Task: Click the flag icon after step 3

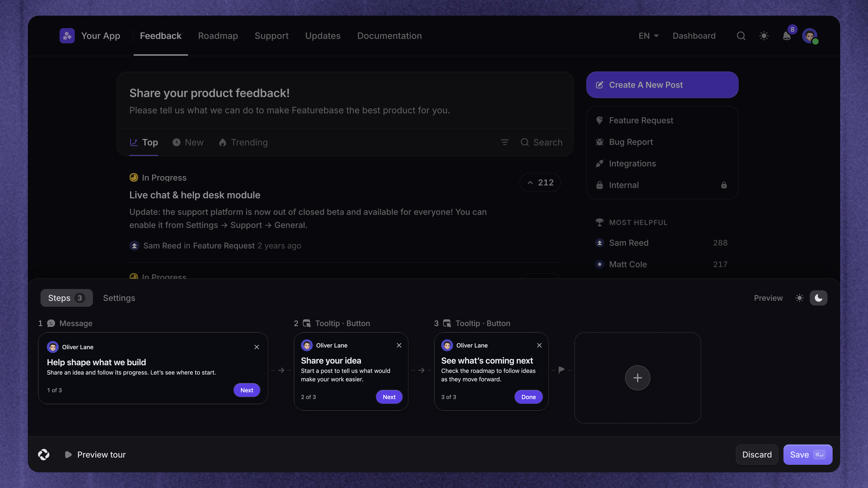Action: (561, 370)
